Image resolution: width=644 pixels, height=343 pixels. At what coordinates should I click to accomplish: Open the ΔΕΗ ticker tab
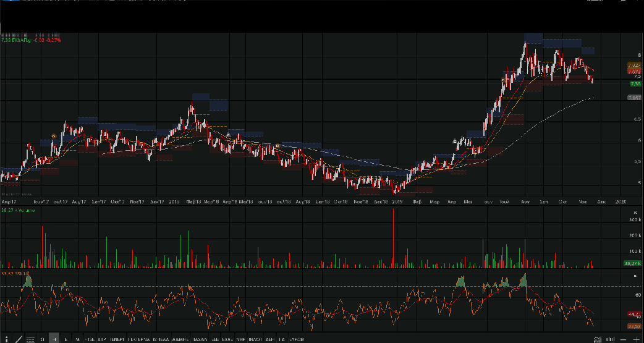269,339
